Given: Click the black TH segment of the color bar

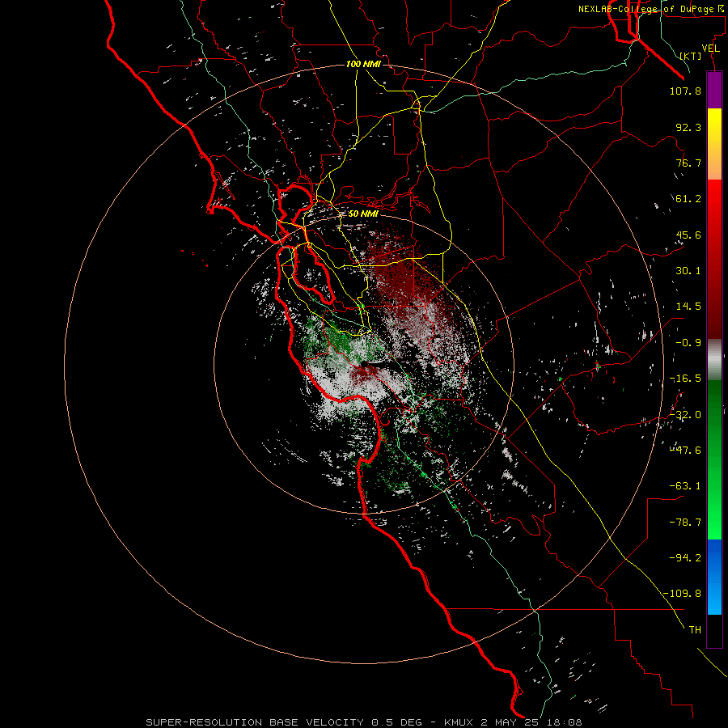Looking at the screenshot, I should point(714,630).
